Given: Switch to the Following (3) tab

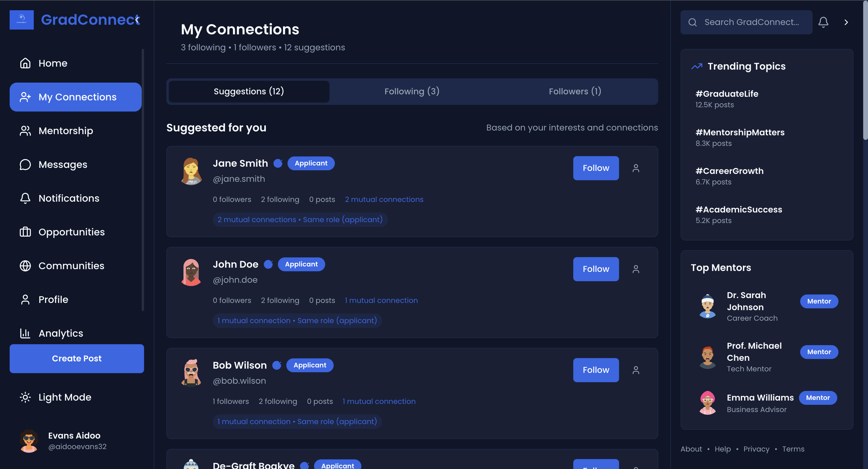Looking at the screenshot, I should coord(411,91).
